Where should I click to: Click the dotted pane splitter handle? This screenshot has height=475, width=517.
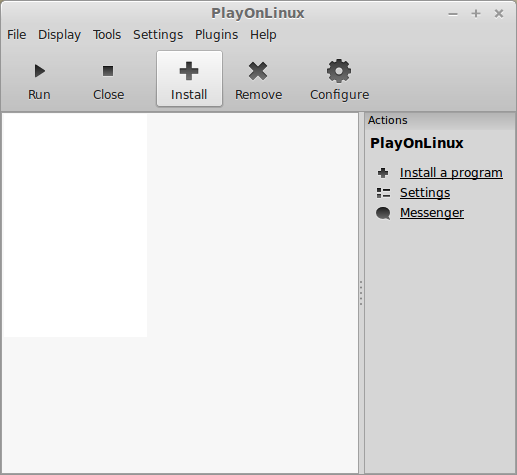361,293
